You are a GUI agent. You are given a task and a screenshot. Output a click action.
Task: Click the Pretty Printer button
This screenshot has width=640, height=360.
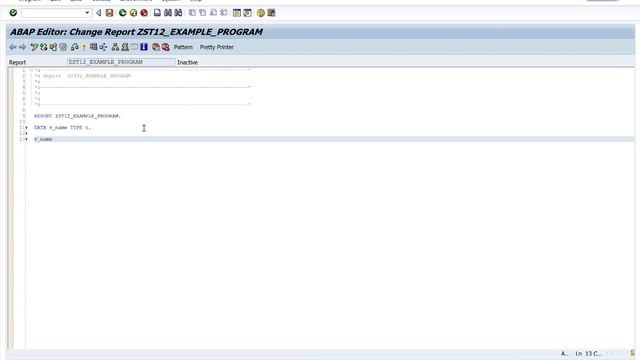tap(217, 47)
